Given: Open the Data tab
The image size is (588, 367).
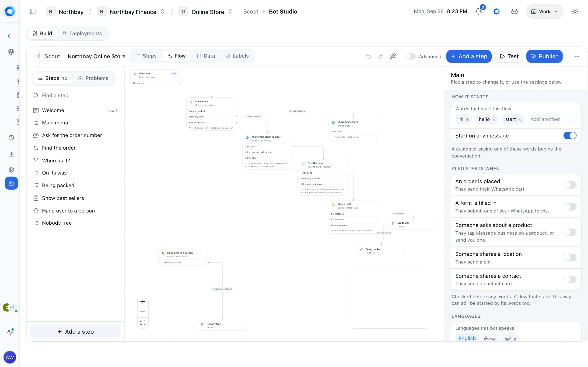Looking at the screenshot, I should (206, 56).
